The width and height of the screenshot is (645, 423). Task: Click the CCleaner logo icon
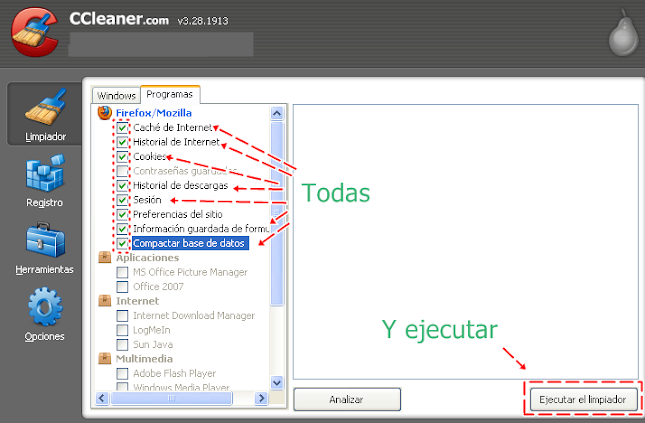pyautogui.click(x=34, y=32)
